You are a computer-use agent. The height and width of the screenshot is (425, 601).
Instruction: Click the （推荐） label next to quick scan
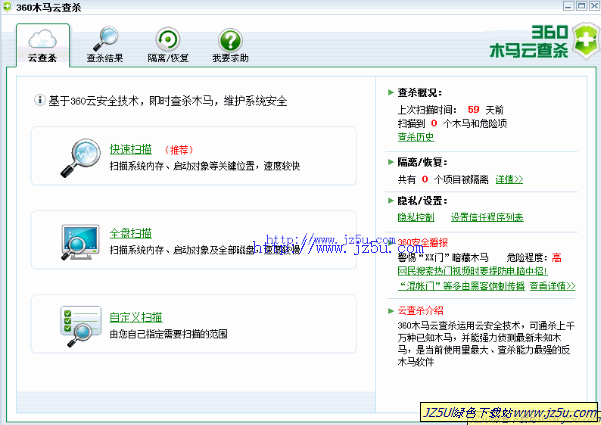179,150
